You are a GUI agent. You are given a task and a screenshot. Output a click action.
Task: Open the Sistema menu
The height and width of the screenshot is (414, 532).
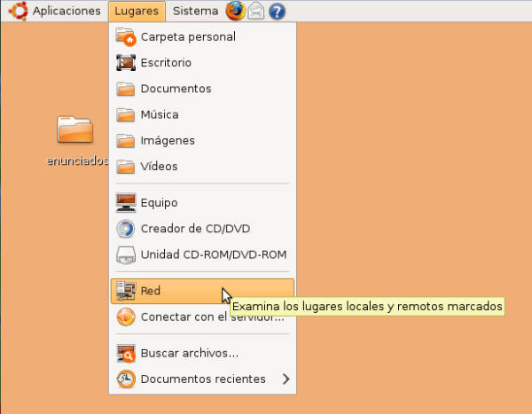(195, 11)
